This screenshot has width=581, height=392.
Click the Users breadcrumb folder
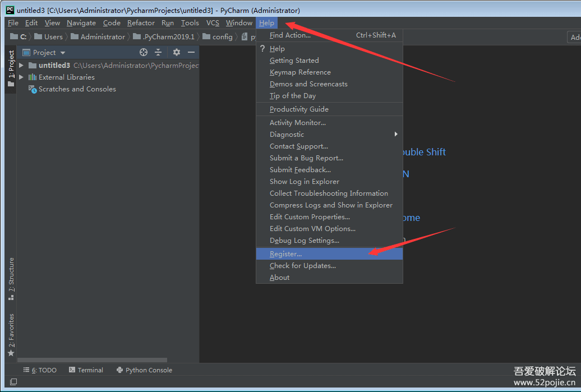pos(49,36)
